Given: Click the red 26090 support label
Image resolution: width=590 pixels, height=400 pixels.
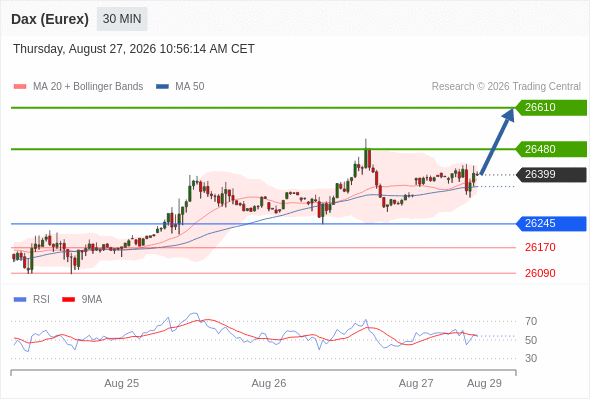Looking at the screenshot, I should (540, 273).
